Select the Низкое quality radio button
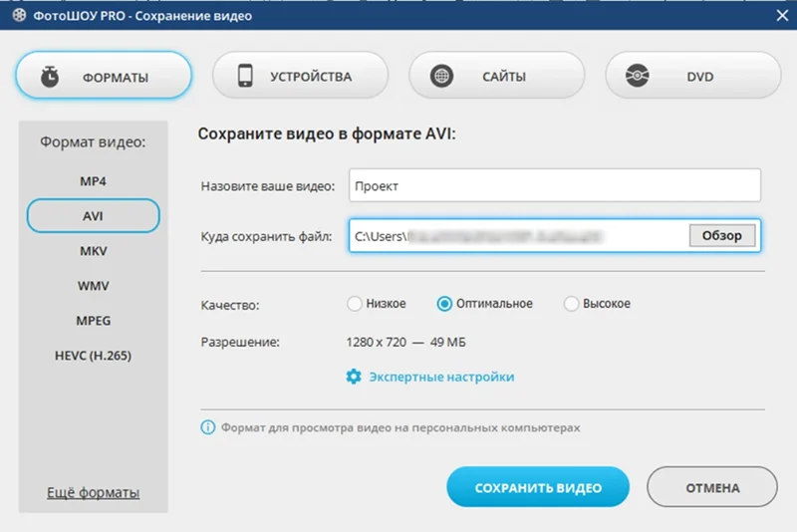 [x=354, y=304]
